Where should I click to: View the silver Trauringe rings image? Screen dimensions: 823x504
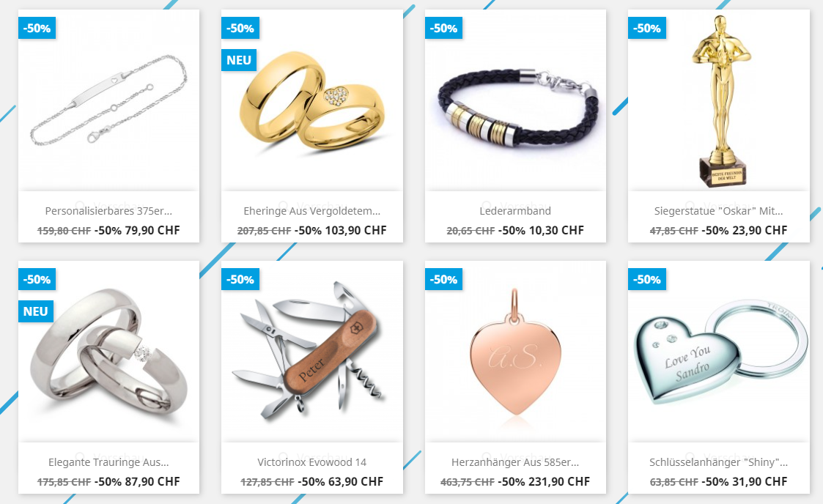coord(108,352)
